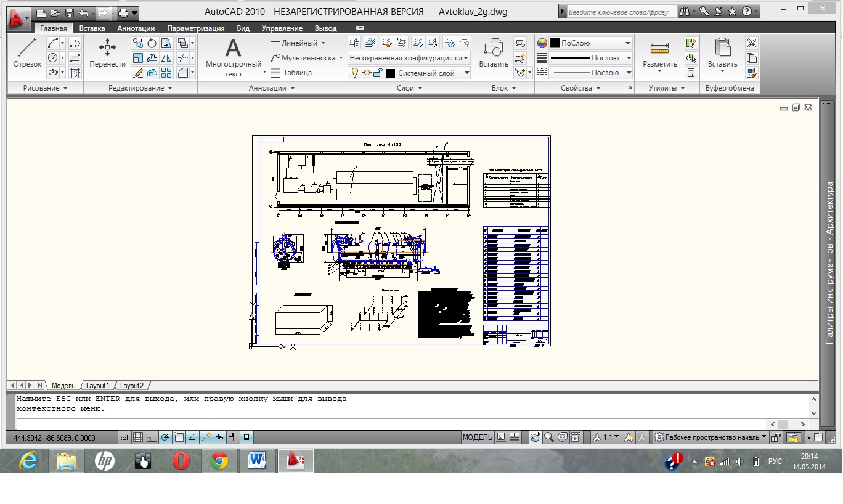Open the Аннотации ribbon tab
The image size is (843, 504).
(x=136, y=28)
